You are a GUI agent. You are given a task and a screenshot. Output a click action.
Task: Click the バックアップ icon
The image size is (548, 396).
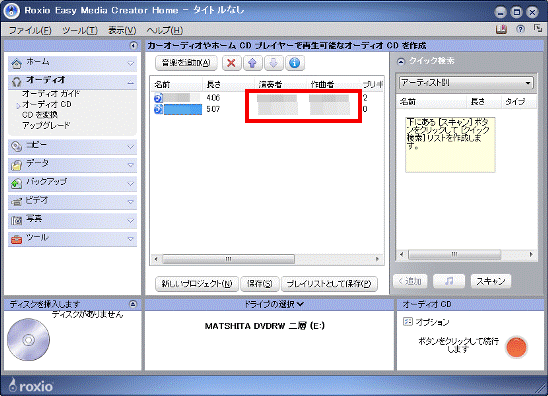click(16, 183)
